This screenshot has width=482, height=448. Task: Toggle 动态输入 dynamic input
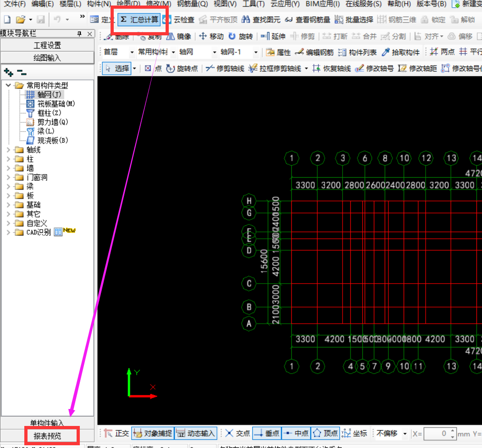pos(196,433)
